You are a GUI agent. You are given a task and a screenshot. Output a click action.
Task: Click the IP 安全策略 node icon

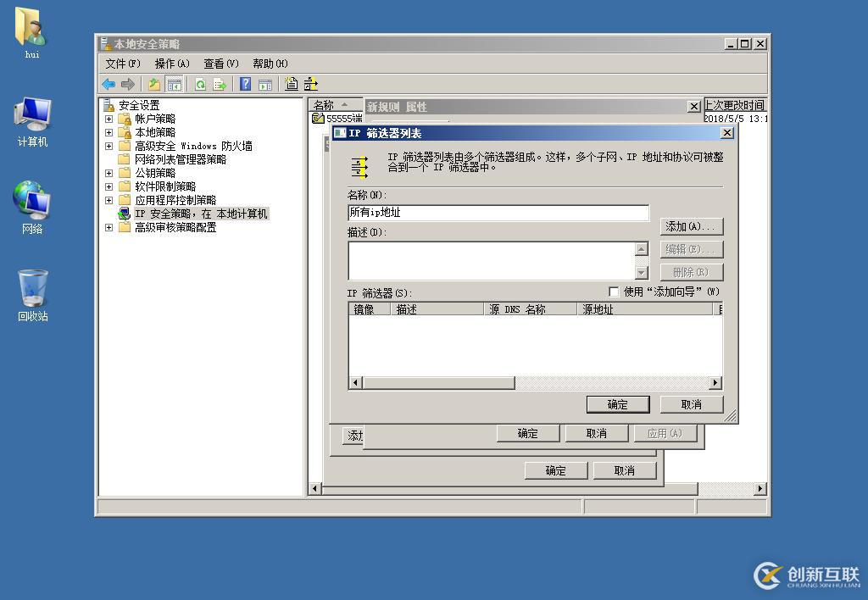pyautogui.click(x=125, y=214)
